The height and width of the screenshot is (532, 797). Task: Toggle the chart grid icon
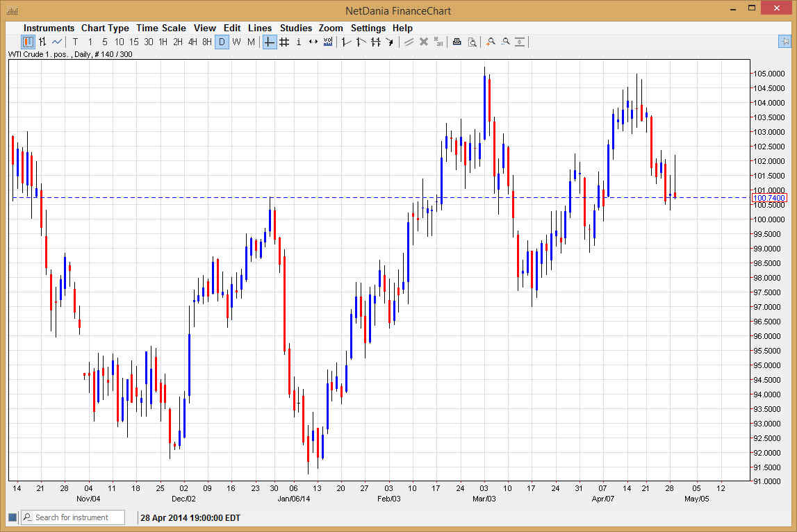point(284,42)
